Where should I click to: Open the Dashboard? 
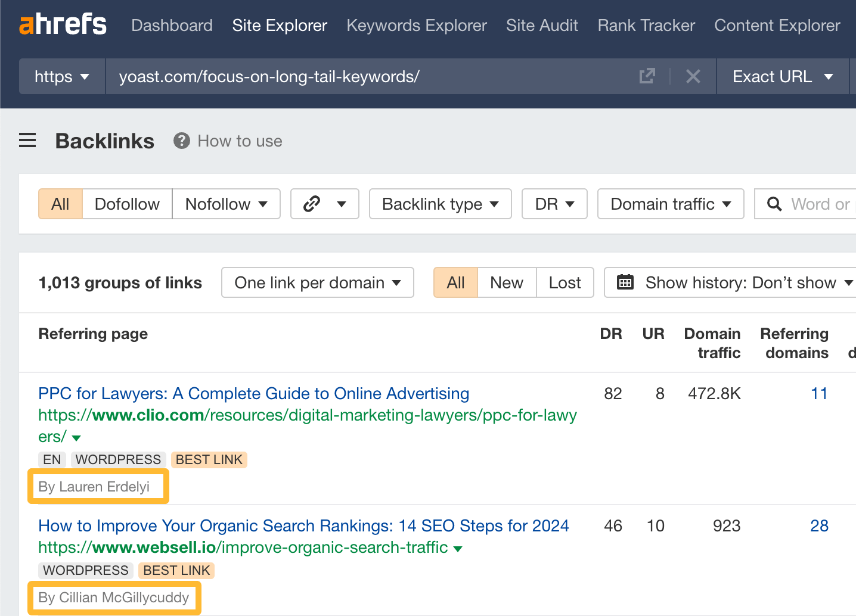(x=172, y=25)
